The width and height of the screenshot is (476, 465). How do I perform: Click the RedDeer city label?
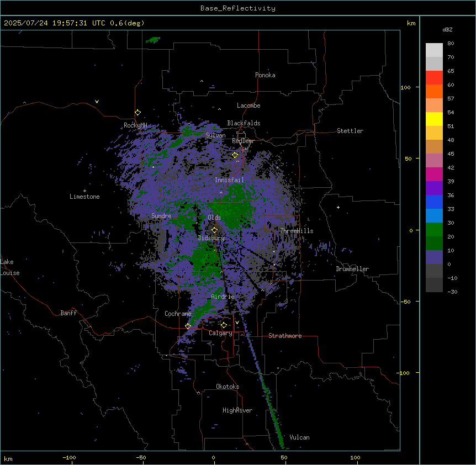tap(243, 141)
